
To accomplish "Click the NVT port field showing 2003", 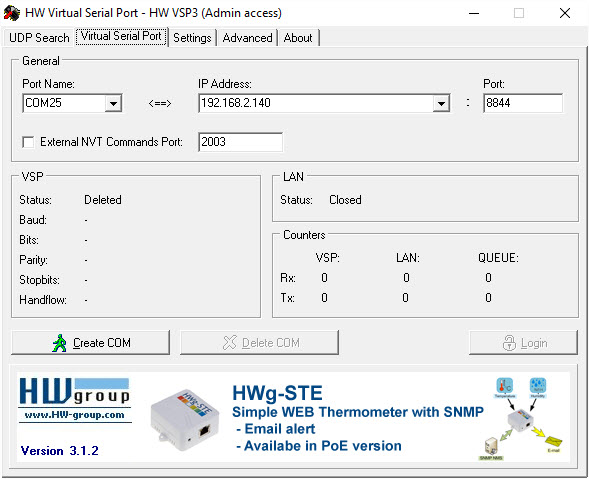I will [x=240, y=142].
